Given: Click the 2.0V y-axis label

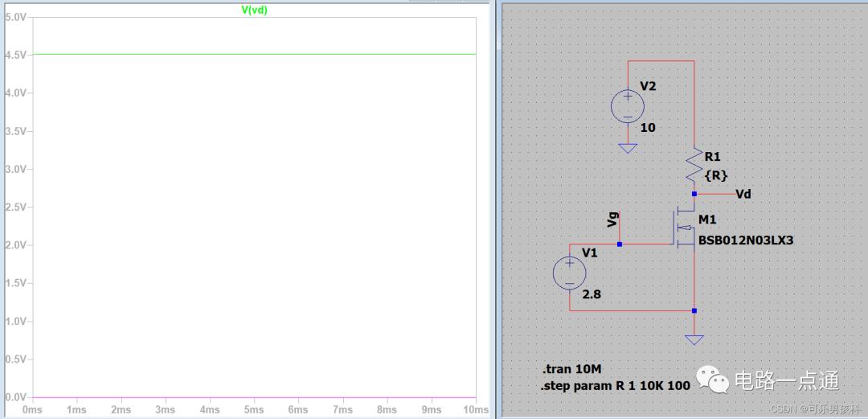Looking at the screenshot, I should coord(15,245).
